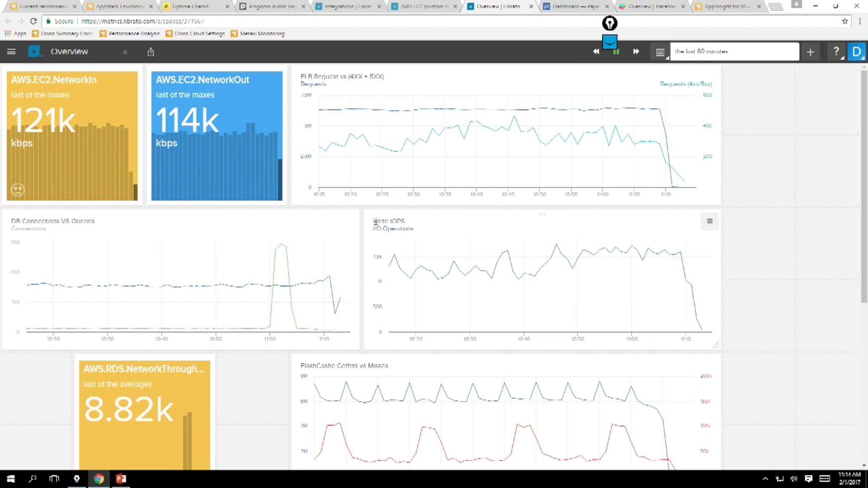The height and width of the screenshot is (488, 868).
Task: Click the share space icon
Action: pos(151,52)
